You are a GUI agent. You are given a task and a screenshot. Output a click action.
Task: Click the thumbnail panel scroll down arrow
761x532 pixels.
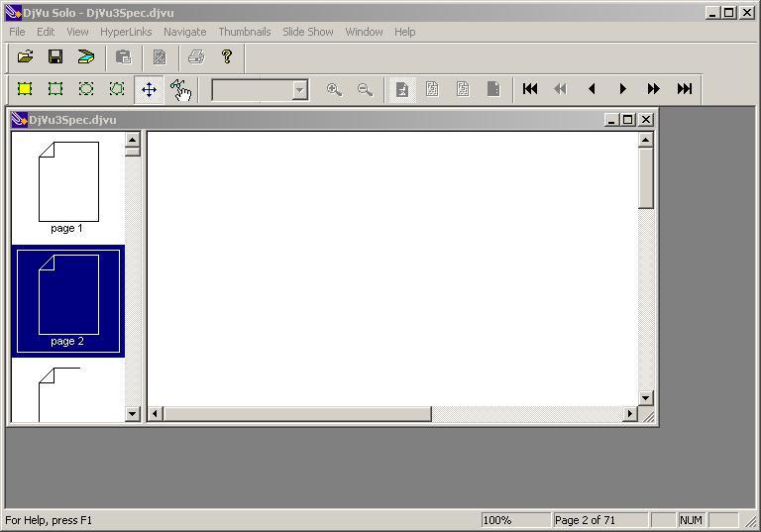point(133,414)
